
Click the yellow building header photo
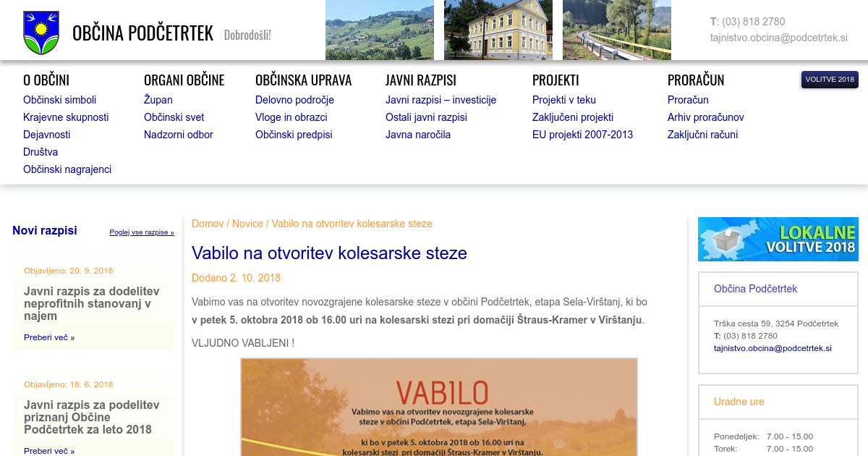click(x=498, y=30)
